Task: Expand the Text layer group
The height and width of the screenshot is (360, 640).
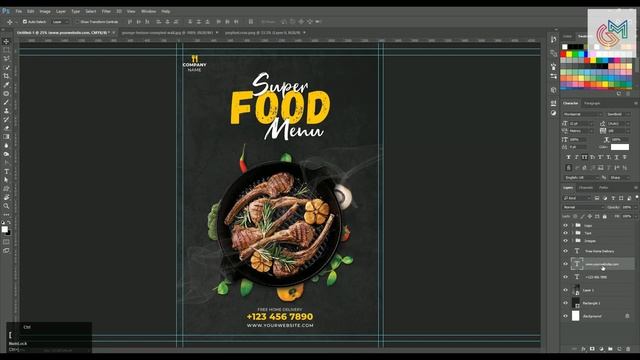Action: 572,233
